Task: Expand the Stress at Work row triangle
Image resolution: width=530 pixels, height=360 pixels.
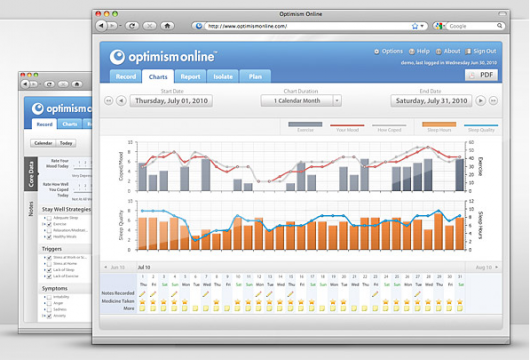Action: [45, 258]
